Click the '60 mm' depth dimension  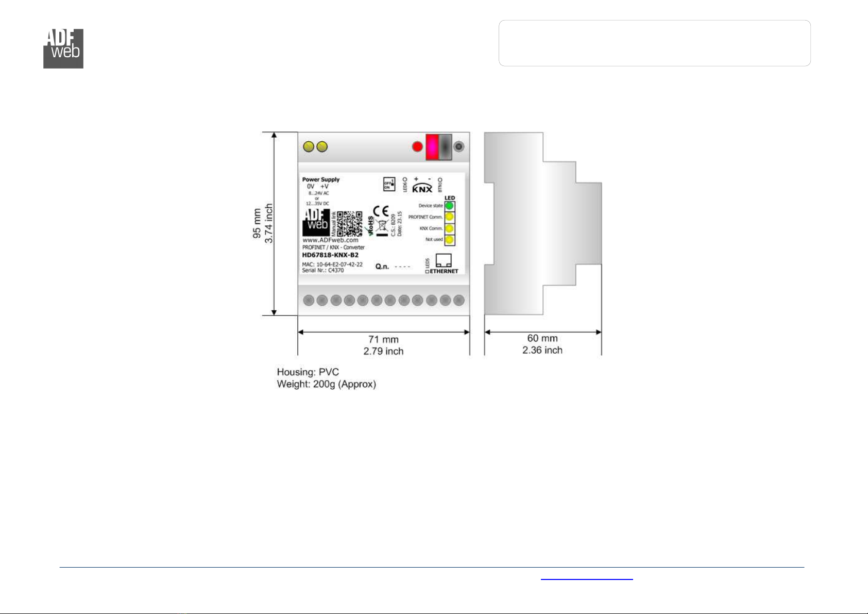pyautogui.click(x=542, y=338)
